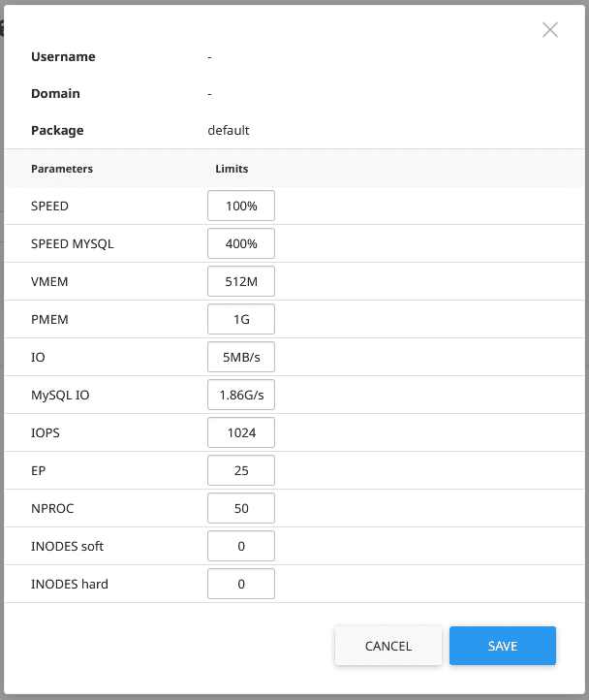Click the Package label
The height and width of the screenshot is (700, 589).
point(57,131)
